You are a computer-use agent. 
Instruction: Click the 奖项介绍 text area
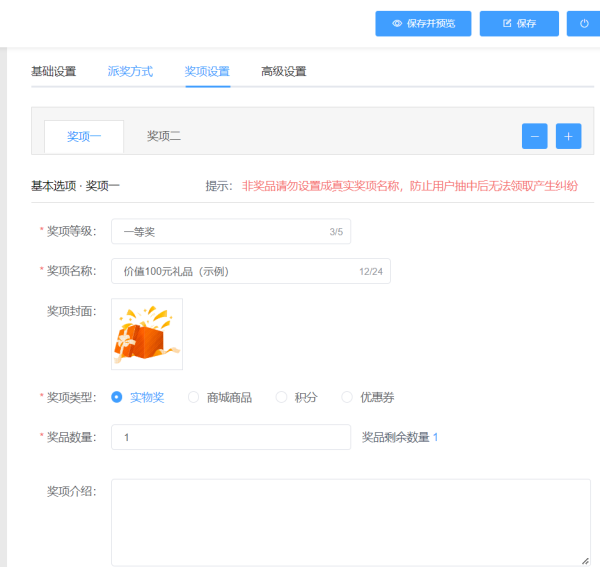pyautogui.click(x=350, y=522)
